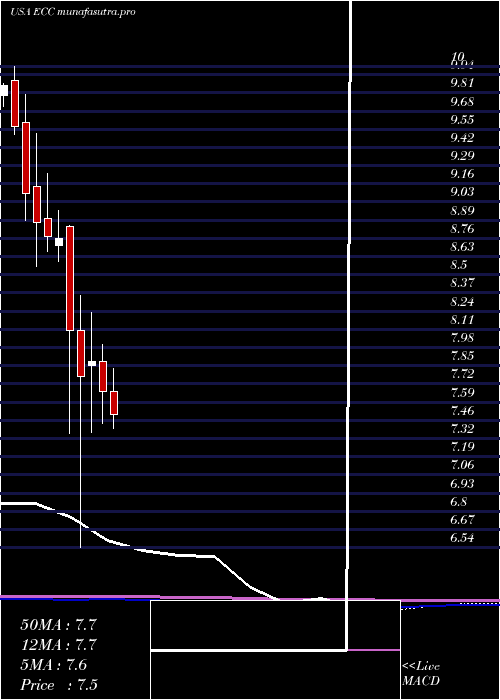The height and width of the screenshot is (700, 500).
Task: Select the 8.5 price axis label
Action: coord(458,265)
